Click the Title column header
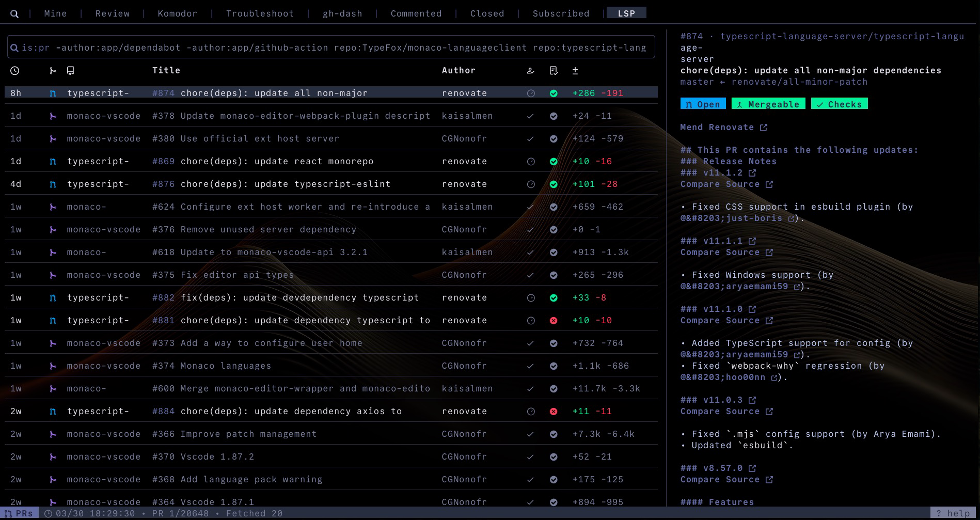This screenshot has height=520, width=980. coord(166,71)
